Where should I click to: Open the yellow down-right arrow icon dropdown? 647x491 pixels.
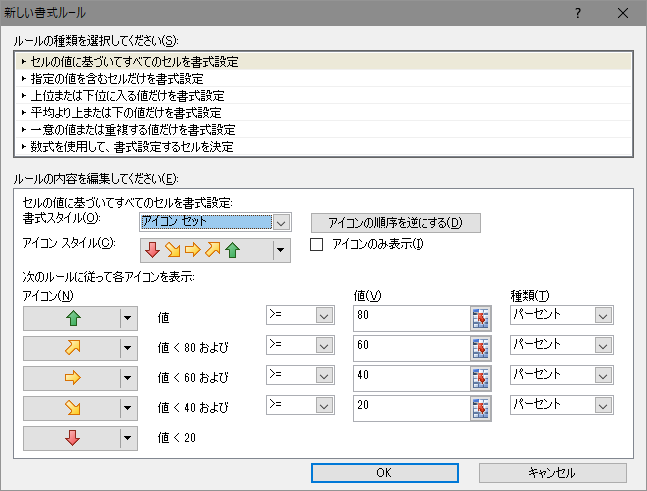[x=128, y=408]
